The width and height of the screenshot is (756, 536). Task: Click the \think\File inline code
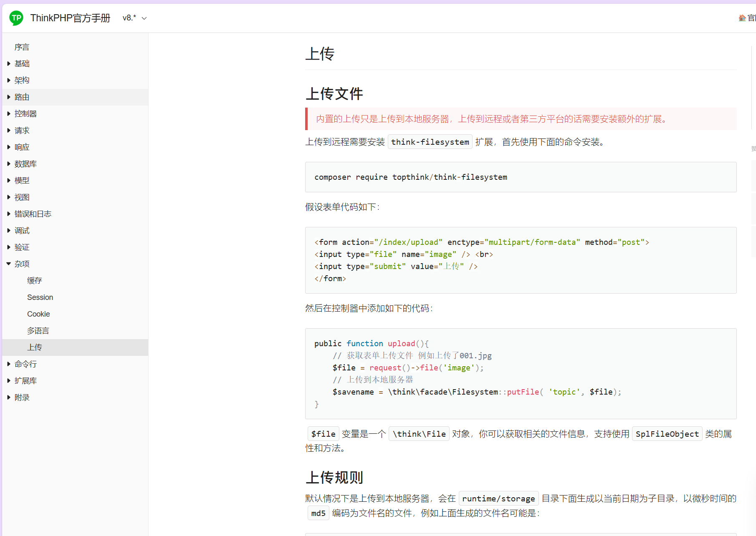[x=419, y=434]
